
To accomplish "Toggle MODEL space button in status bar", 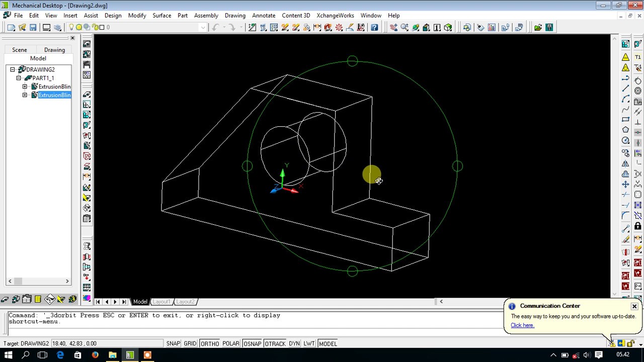I will [328, 343].
